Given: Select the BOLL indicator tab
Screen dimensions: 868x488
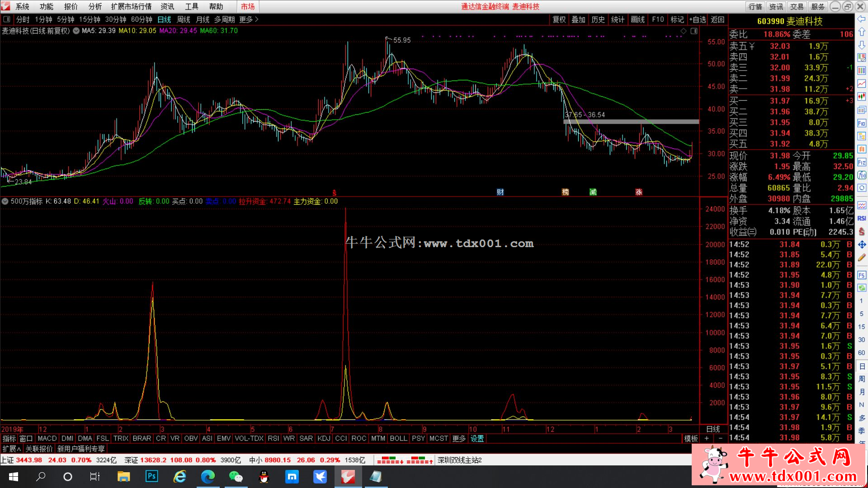Looking at the screenshot, I should 398,438.
